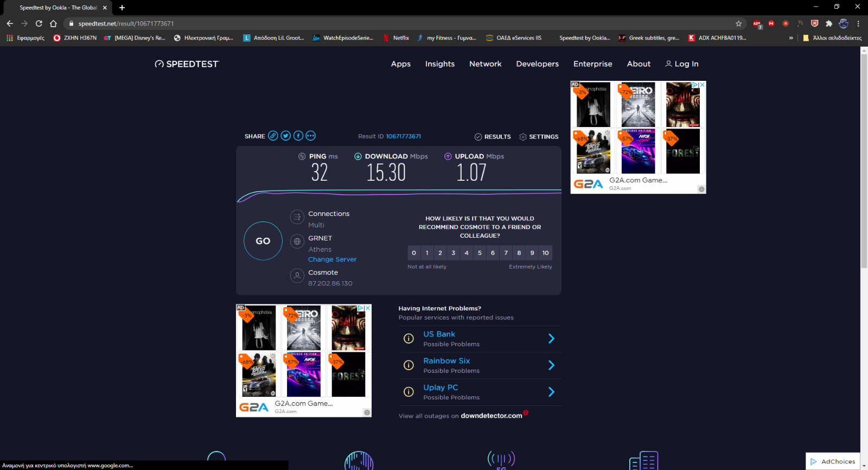Bookmark this page with star icon
This screenshot has width=868, height=470.
(x=738, y=23)
